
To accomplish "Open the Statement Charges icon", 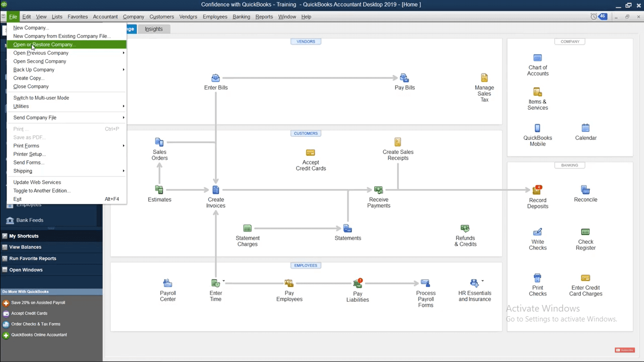I will [248, 228].
